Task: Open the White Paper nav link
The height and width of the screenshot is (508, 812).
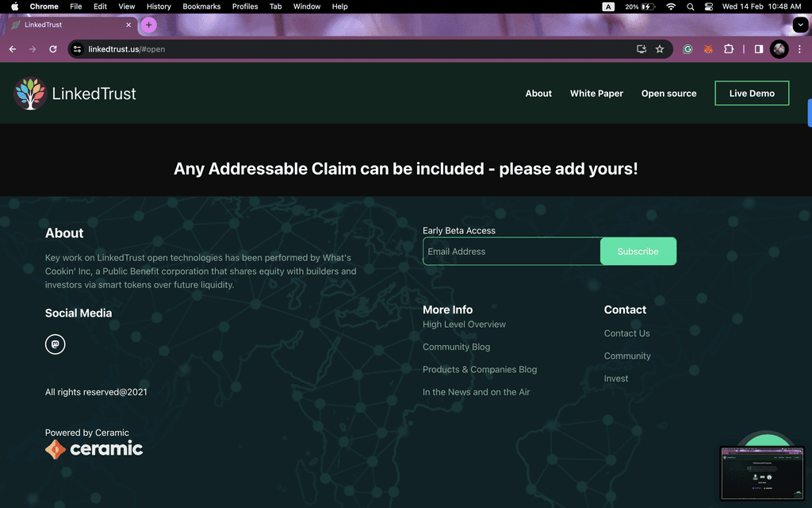Action: pos(596,94)
